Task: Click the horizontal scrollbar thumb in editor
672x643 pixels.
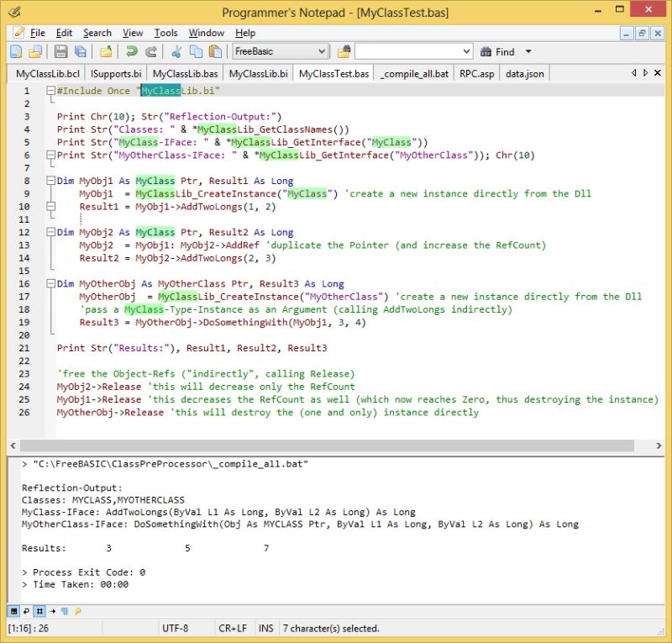Action: 327,445
